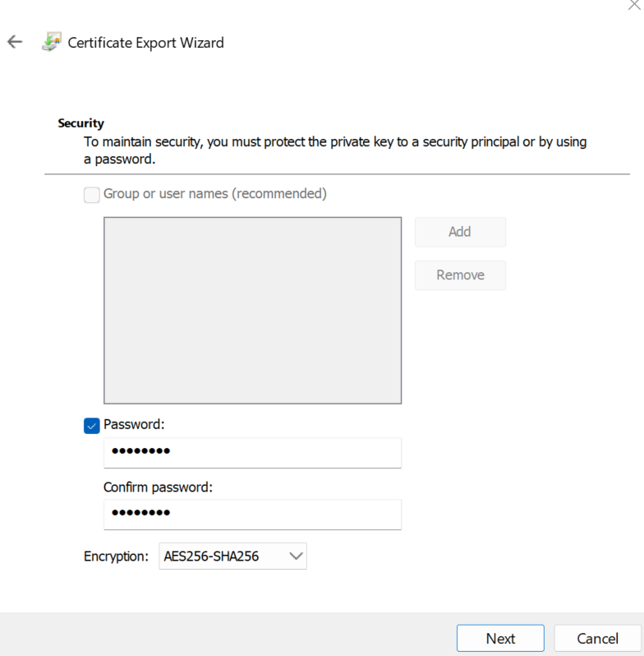644x656 pixels.
Task: Open the Encryption dropdown AES256-SHA256
Action: coord(233,556)
